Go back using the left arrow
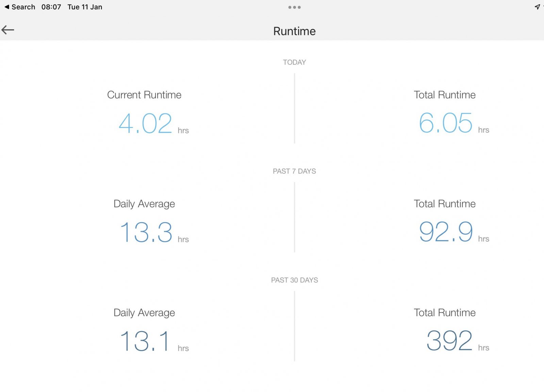The width and height of the screenshot is (544, 392). 8,30
